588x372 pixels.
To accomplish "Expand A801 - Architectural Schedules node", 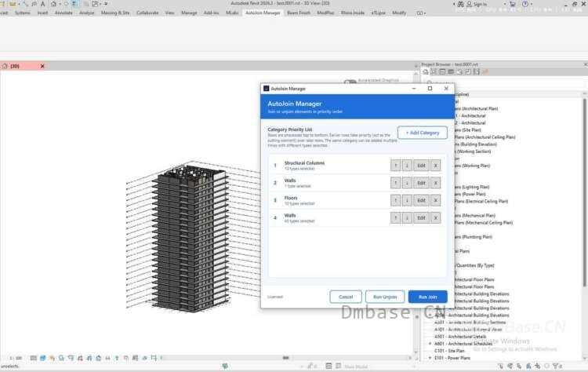I will 430,344.
